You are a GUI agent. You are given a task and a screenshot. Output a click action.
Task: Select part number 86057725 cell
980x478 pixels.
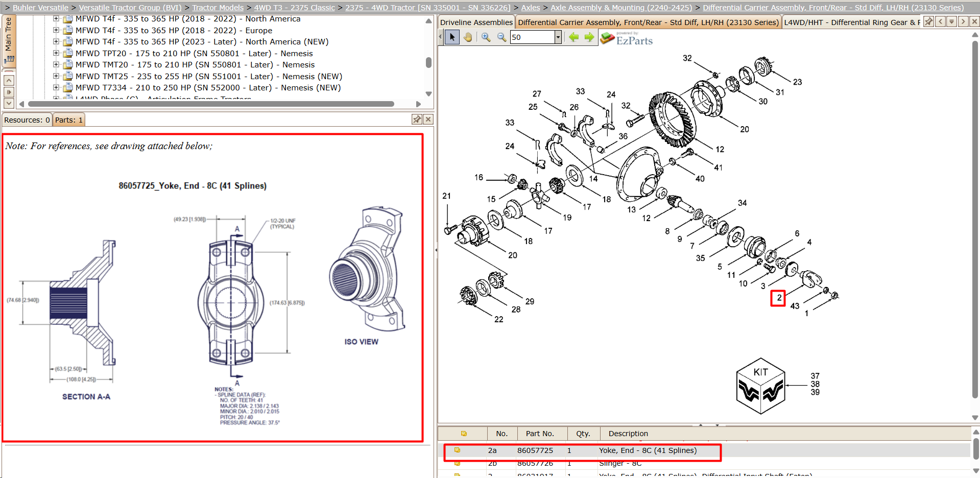coord(535,450)
